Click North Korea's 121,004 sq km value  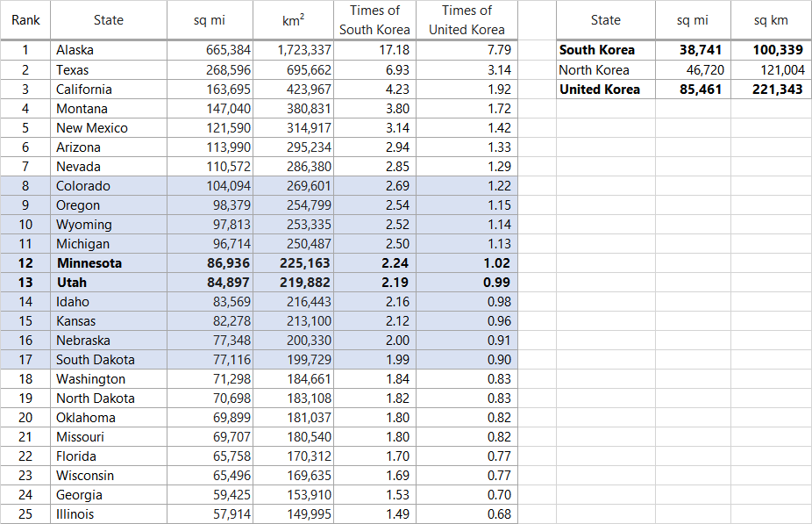[771, 70]
